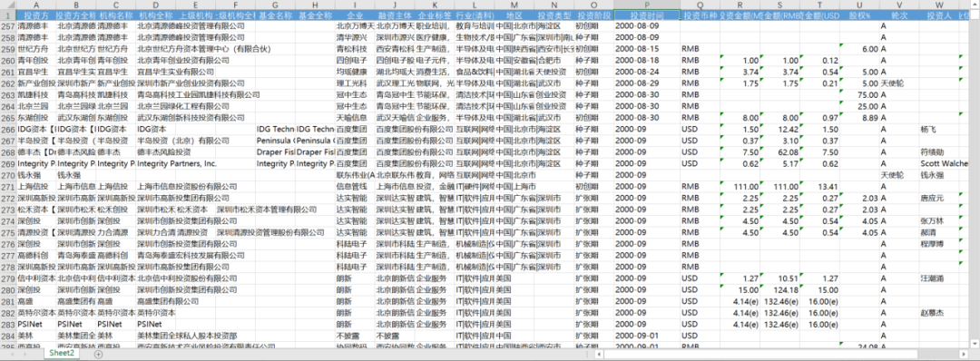Select the 天使轮 cell in row 262
The image size is (980, 361).
(x=899, y=83)
